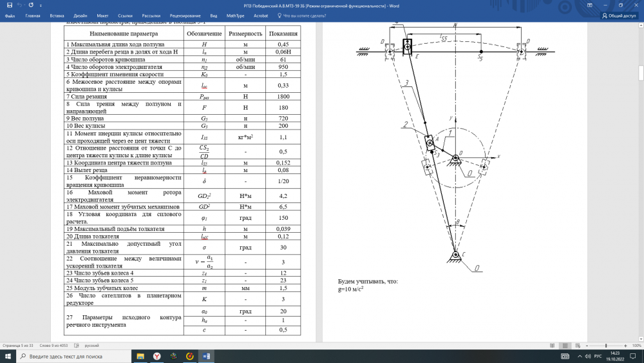Click the table header 'Показания'
644x363 pixels.
tap(283, 34)
